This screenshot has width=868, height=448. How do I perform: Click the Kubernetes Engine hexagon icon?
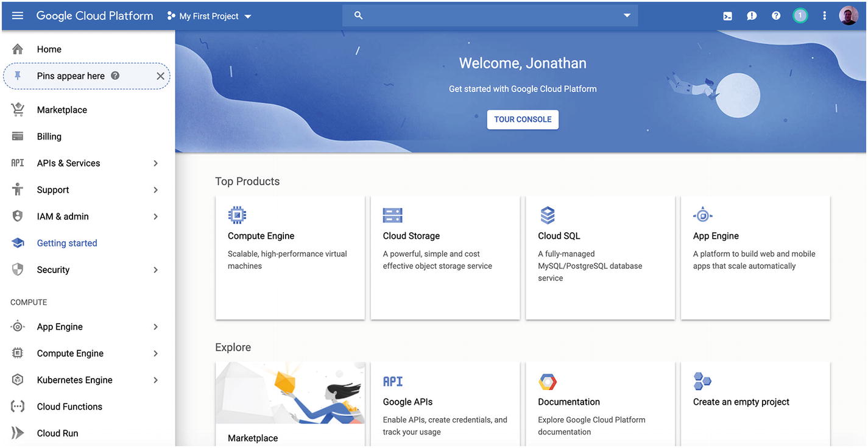tap(18, 380)
